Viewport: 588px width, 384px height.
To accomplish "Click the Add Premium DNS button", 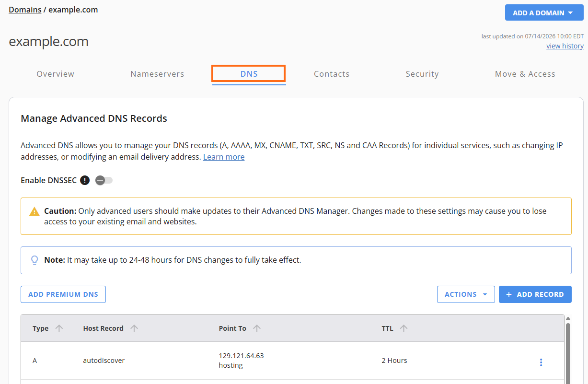I will 63,294.
